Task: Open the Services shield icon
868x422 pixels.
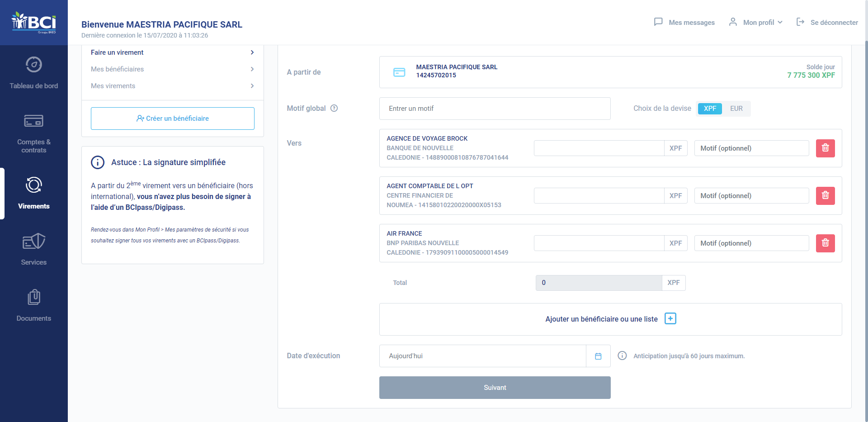Action: (34, 241)
